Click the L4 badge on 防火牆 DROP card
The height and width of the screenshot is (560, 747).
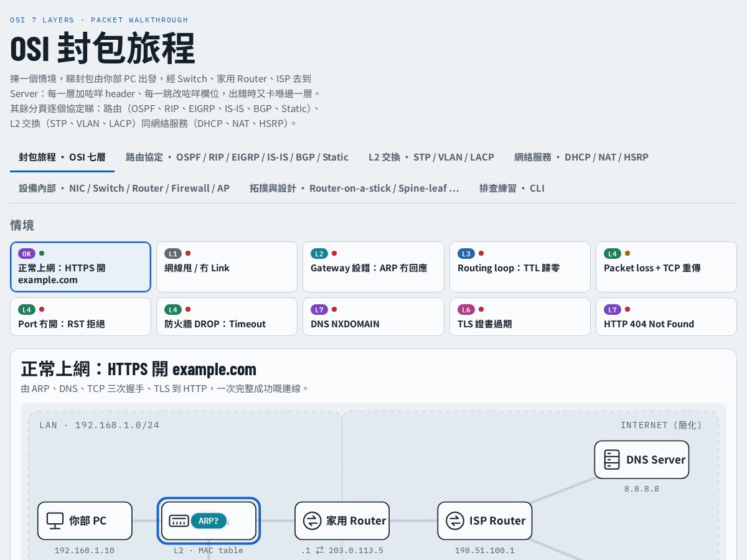pos(173,309)
